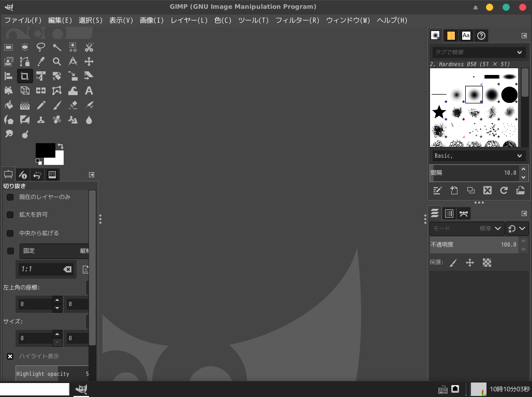Open the フィルター(R) menu
Viewport: 532px width, 397px height.
(x=298, y=20)
